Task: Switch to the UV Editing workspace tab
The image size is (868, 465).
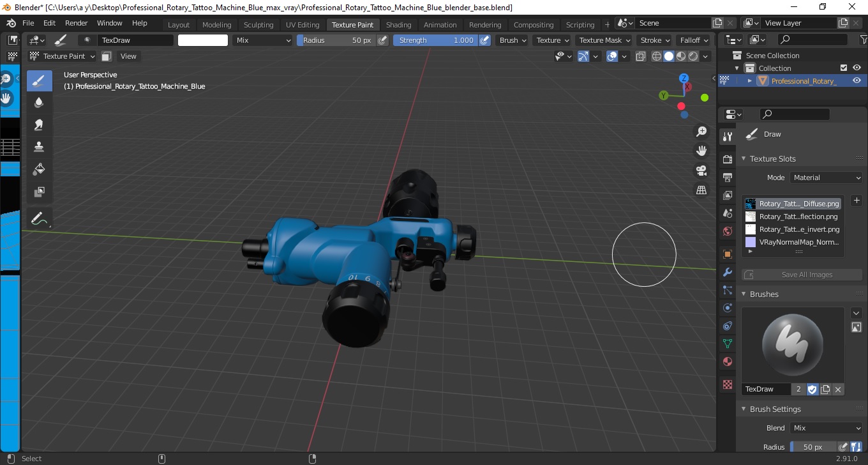Action: click(303, 25)
